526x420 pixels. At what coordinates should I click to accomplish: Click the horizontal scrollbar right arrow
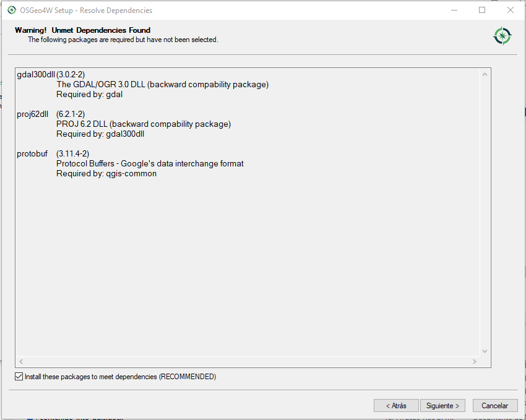pos(475,361)
